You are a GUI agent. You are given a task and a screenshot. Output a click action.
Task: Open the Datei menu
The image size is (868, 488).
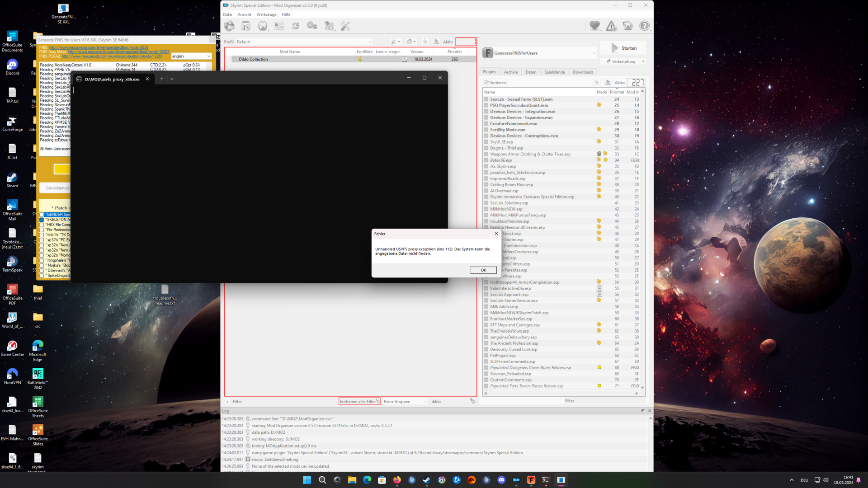227,14
